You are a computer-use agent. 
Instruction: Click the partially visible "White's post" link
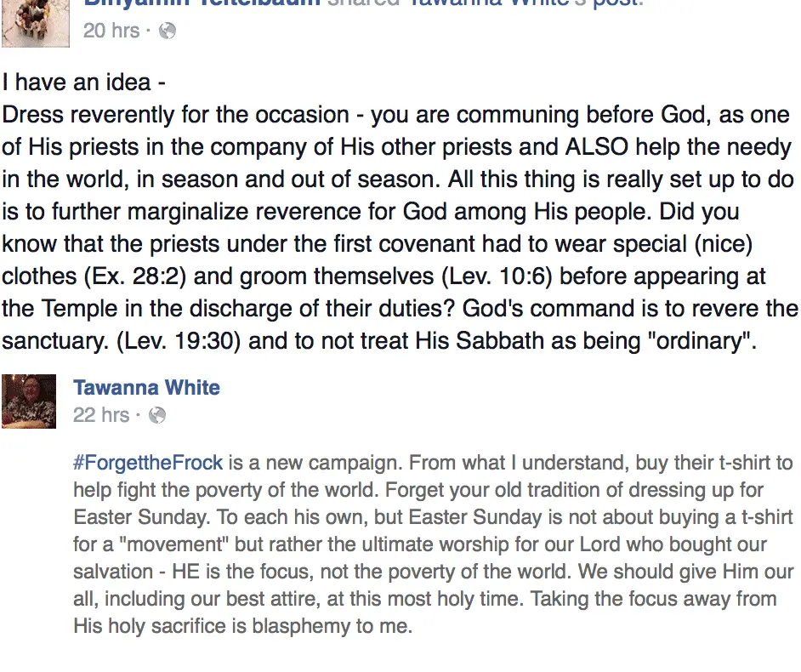(x=526, y=3)
